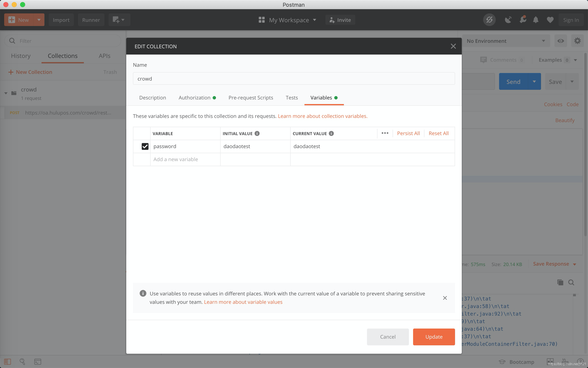Click Add a new variable field
This screenshot has width=588, height=368.
pos(185,159)
